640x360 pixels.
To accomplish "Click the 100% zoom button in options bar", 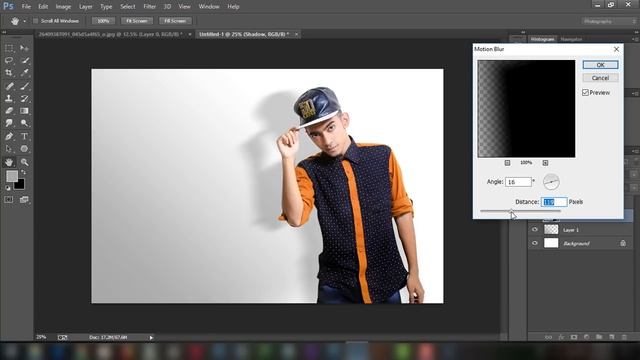I will tap(103, 21).
